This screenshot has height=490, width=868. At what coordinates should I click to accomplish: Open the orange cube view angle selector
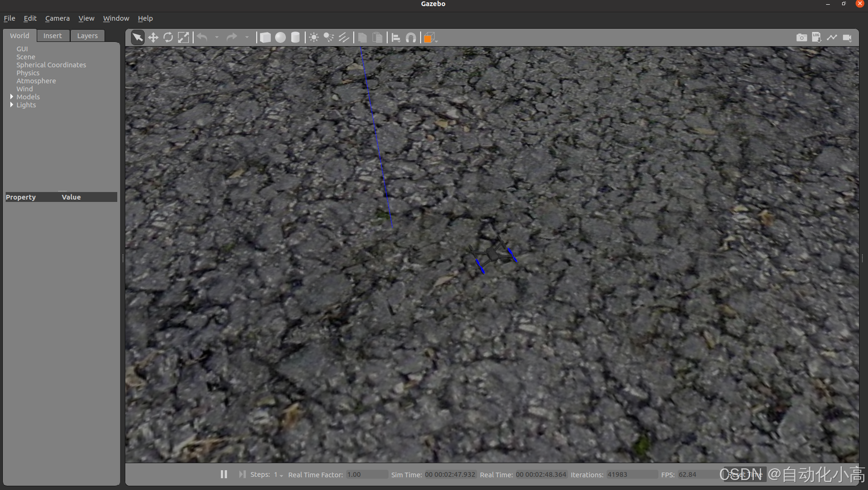(x=430, y=38)
